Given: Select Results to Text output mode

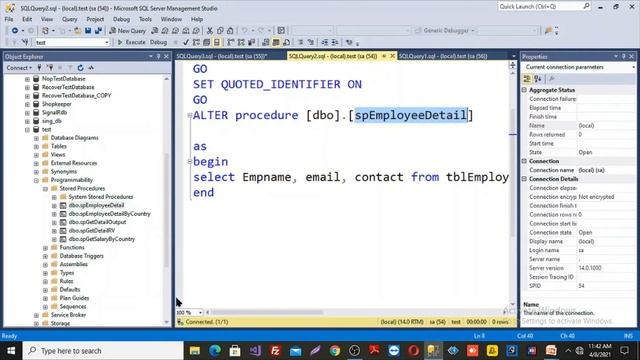Looking at the screenshot, I should coord(266,42).
